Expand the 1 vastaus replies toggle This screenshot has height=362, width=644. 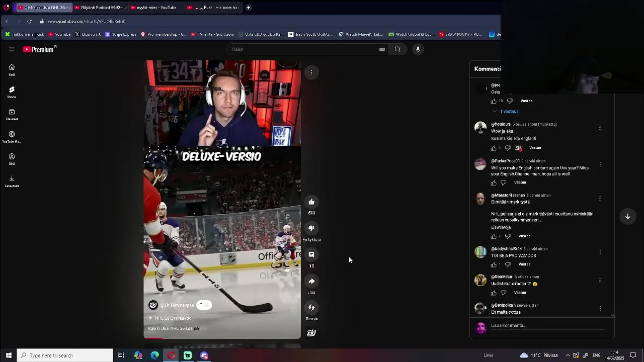[506, 112]
